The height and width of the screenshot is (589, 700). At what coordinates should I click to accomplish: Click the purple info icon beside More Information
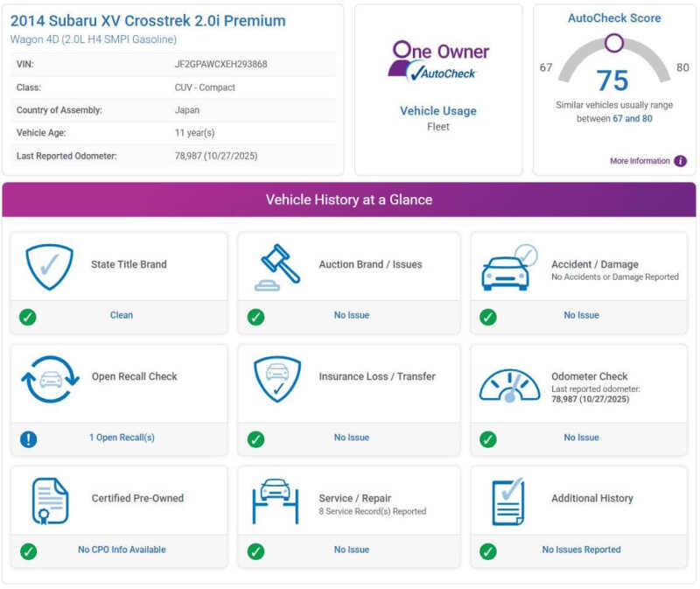click(680, 161)
